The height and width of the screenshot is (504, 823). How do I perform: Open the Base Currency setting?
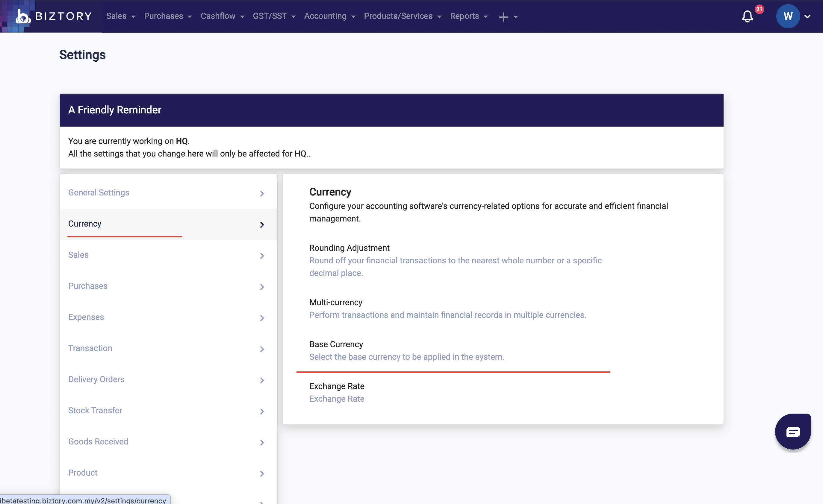click(336, 344)
